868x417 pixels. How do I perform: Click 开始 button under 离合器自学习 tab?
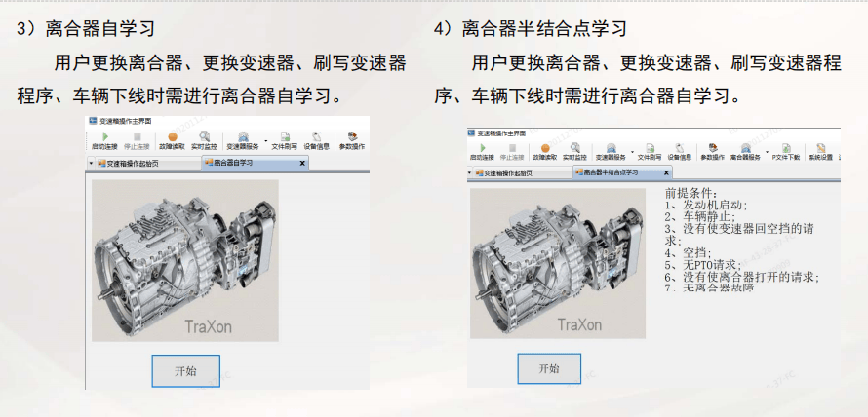click(x=186, y=371)
